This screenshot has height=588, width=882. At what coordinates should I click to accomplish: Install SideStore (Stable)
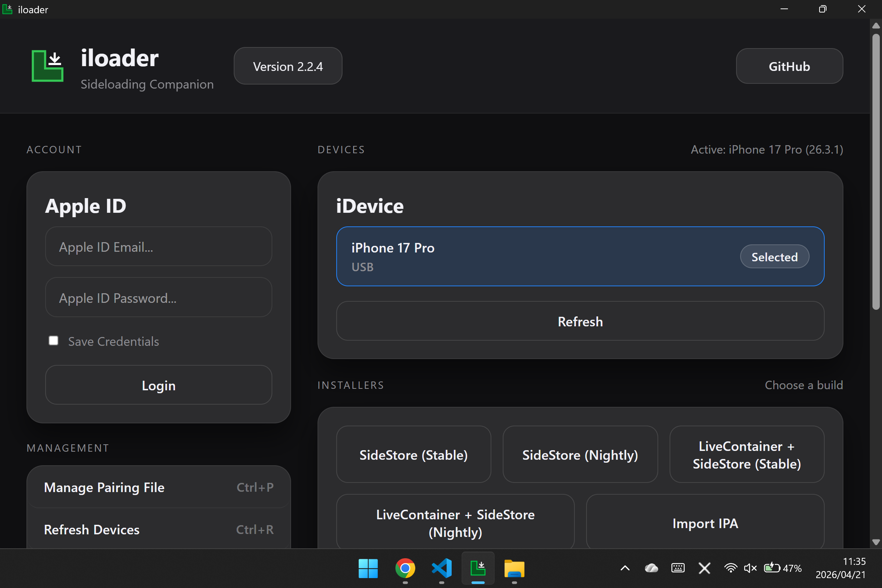414,455
